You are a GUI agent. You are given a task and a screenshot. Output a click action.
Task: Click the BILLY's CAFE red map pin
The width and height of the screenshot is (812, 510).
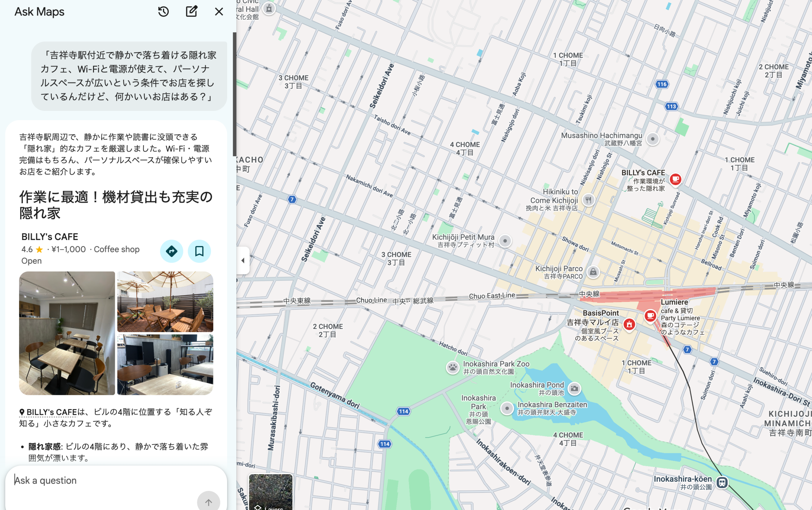click(x=675, y=179)
